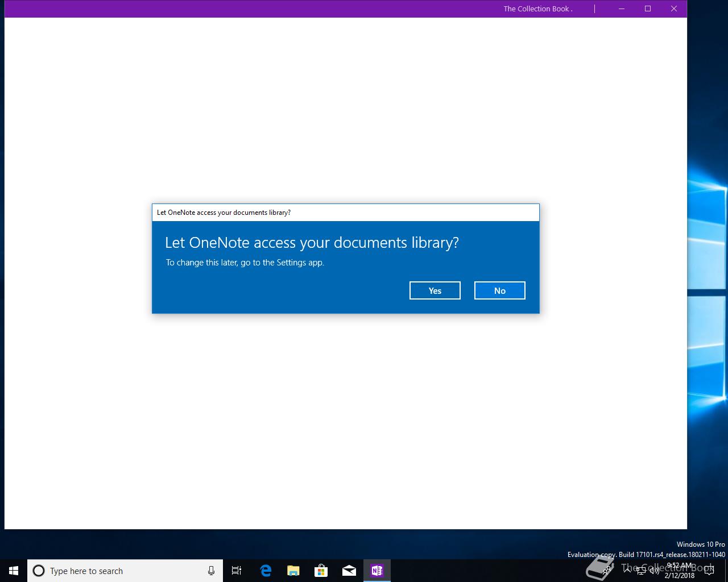This screenshot has width=728, height=582.
Task: Open the Mail app from taskbar
Action: pyautogui.click(x=349, y=571)
